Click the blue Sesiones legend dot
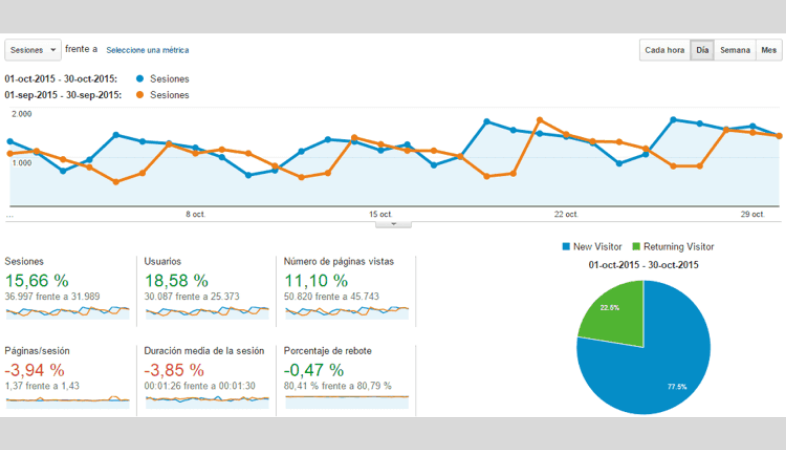The image size is (786, 450). (x=140, y=79)
